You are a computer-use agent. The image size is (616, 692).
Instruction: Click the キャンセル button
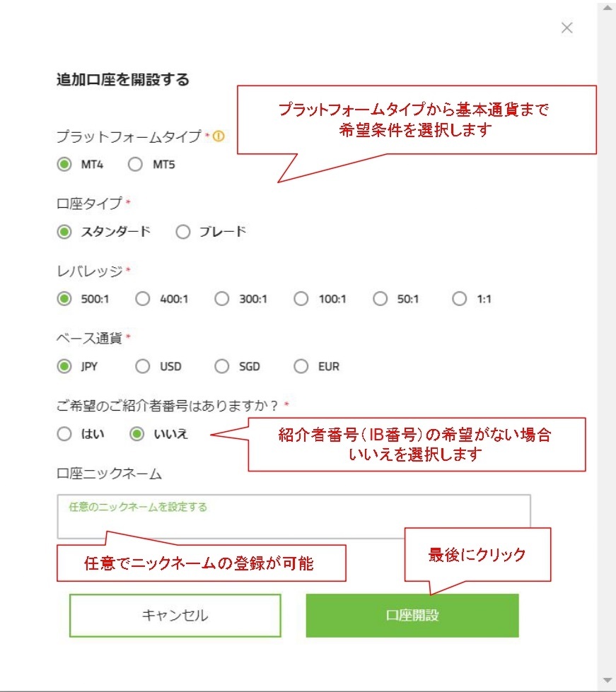tap(175, 615)
